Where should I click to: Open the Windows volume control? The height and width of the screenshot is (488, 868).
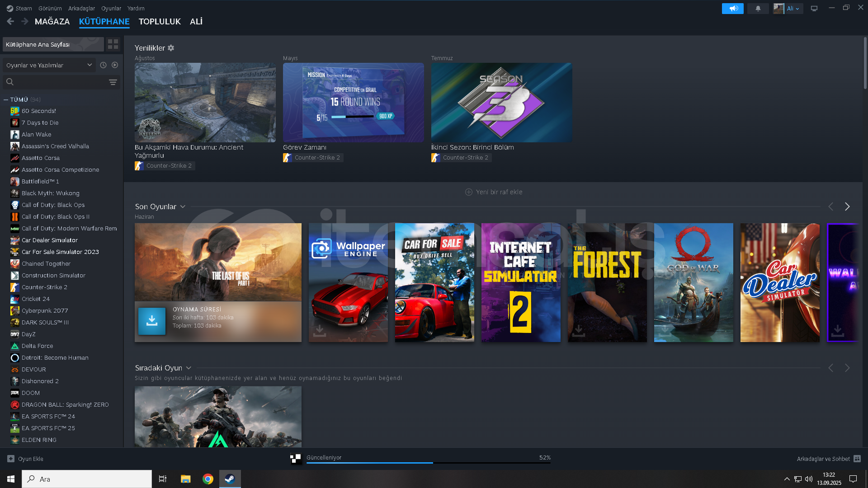click(808, 479)
